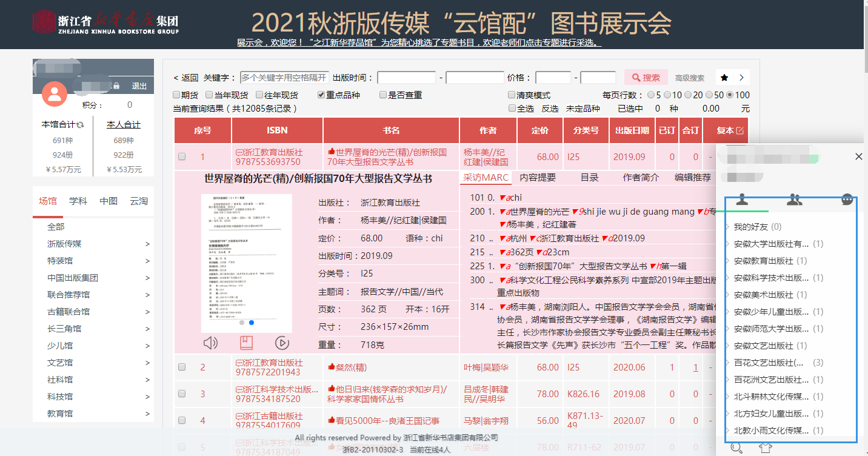Focus the 关键字 keyword input field
Viewport: 868px width, 456px height.
284,78
